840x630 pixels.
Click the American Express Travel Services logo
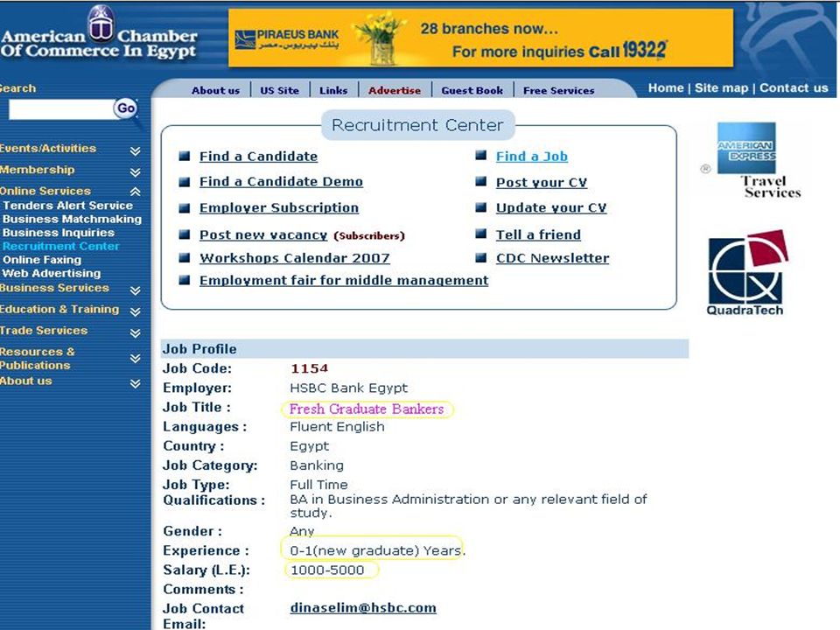[752, 160]
